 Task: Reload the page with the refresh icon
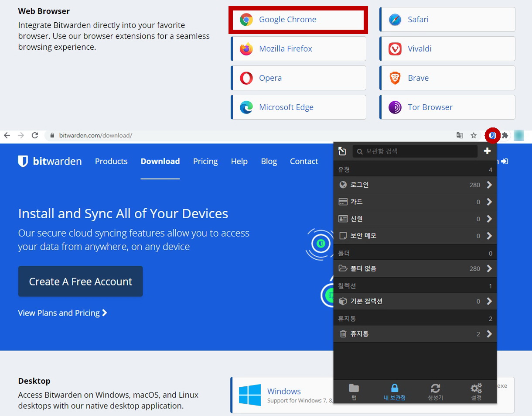(x=35, y=135)
